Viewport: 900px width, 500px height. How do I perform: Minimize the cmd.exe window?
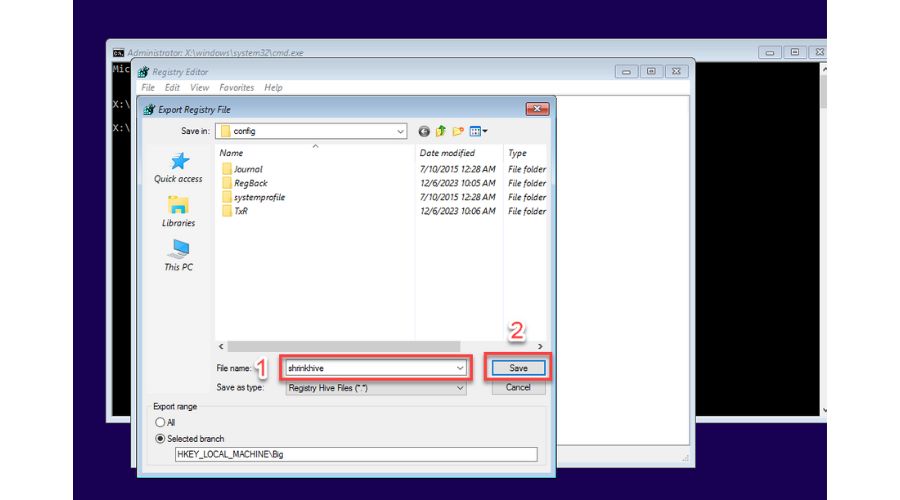(770, 52)
